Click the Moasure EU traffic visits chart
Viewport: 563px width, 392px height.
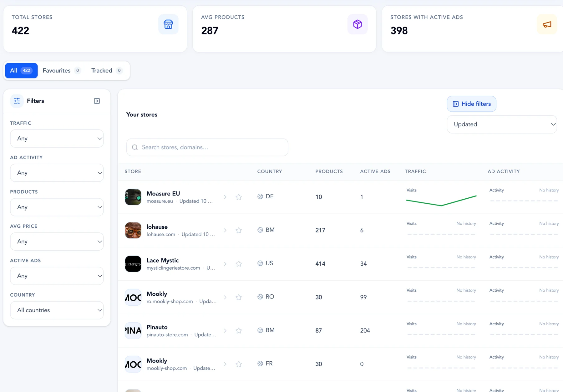pos(441,201)
